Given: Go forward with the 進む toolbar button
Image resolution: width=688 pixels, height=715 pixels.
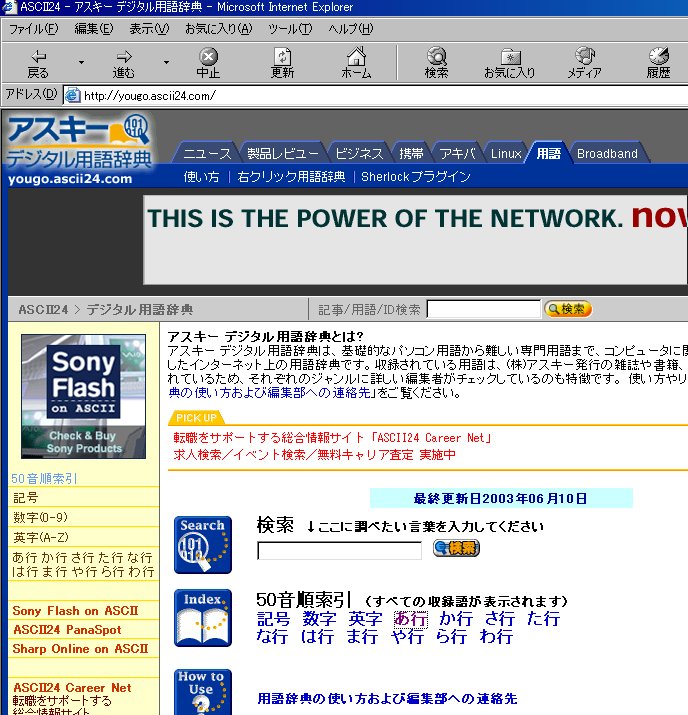Looking at the screenshot, I should [124, 64].
